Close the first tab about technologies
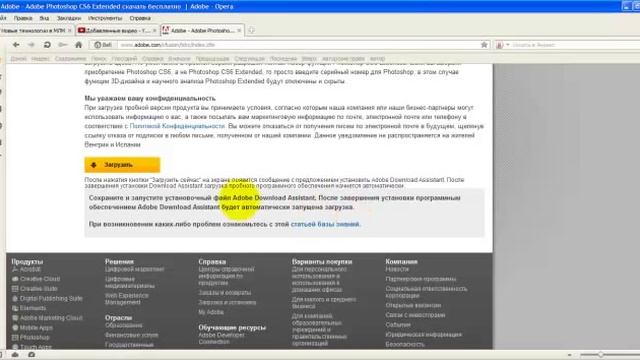 pos(69,31)
